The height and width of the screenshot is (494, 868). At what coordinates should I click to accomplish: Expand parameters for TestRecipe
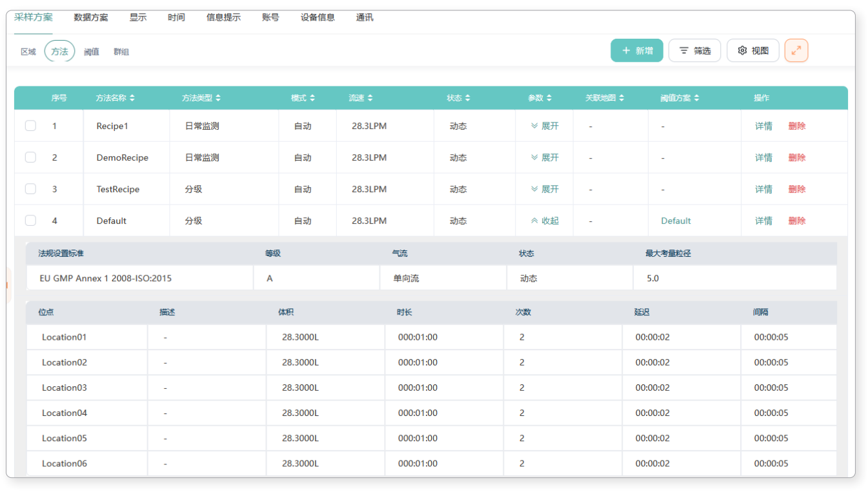(545, 190)
